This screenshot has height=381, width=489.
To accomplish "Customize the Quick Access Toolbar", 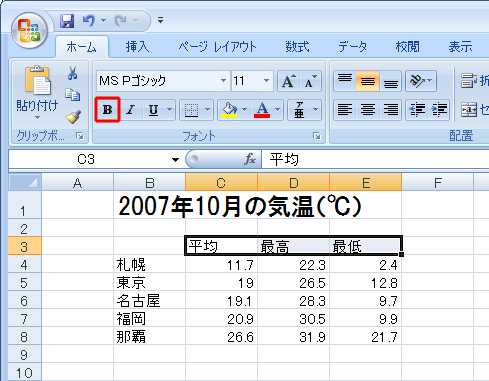I will (x=161, y=20).
